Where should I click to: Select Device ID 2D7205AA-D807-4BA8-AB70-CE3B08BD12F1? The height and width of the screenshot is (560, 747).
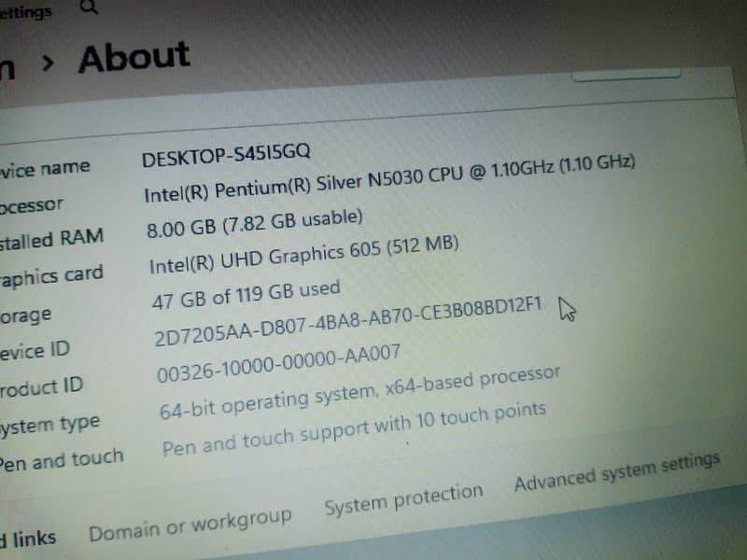click(x=348, y=321)
